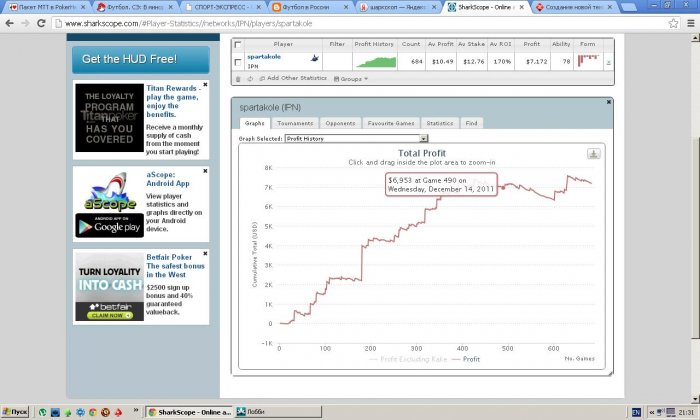
Task: Close the Titan Rewards ad
Action: pyautogui.click(x=205, y=84)
